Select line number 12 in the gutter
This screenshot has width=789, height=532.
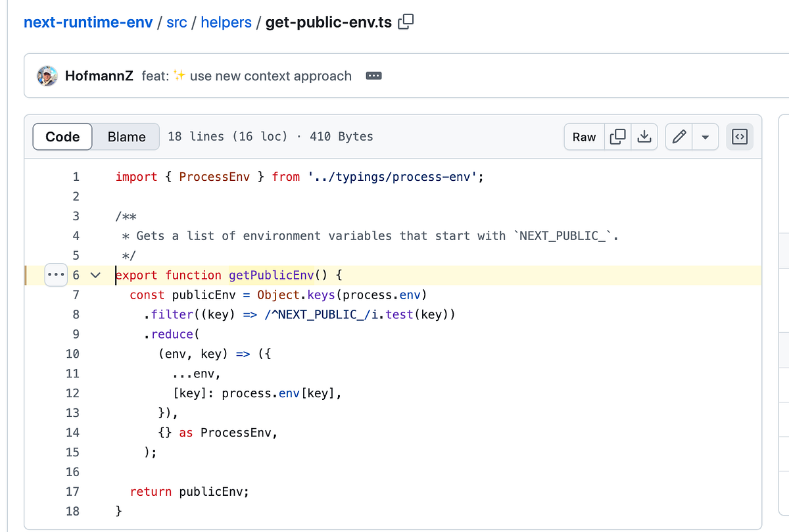tap(72, 393)
